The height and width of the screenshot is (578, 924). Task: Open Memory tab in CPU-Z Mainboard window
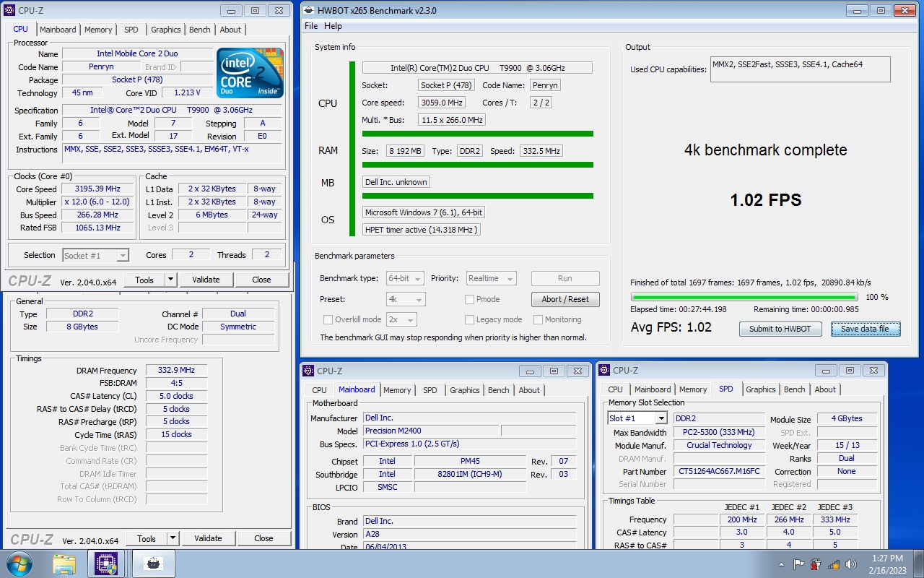tap(397, 390)
